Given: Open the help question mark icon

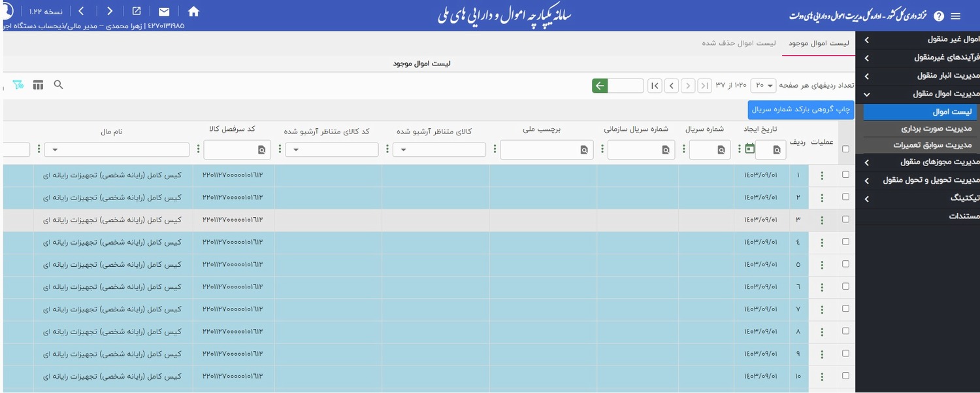Looking at the screenshot, I should click(939, 16).
